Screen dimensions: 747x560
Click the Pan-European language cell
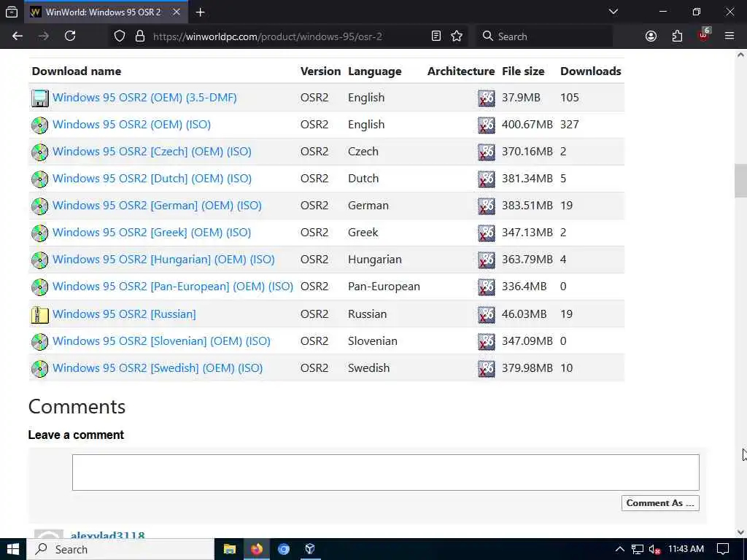tap(384, 287)
